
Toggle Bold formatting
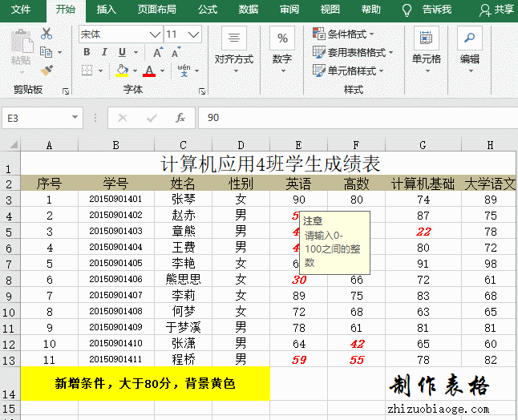pos(87,52)
